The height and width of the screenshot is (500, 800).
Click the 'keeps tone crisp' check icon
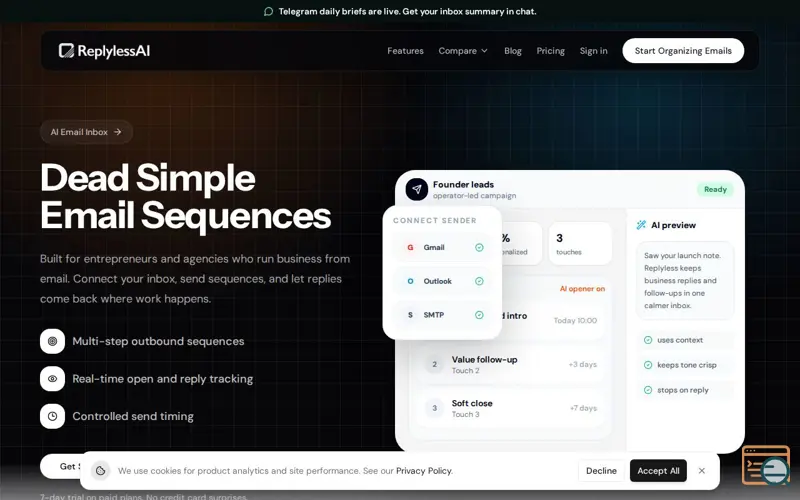[x=648, y=365]
